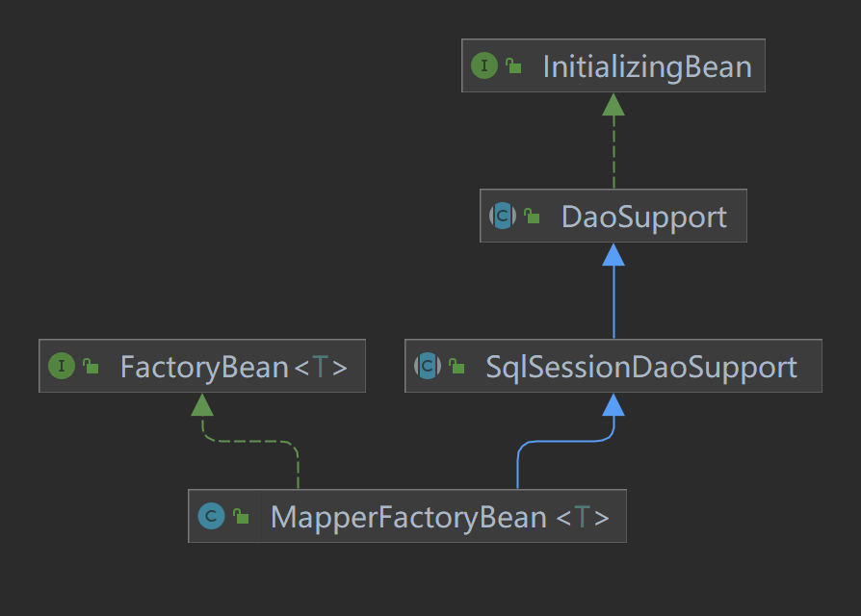Click the DaoSupport abstract class icon
Screen dimensions: 861x616
click(503, 216)
